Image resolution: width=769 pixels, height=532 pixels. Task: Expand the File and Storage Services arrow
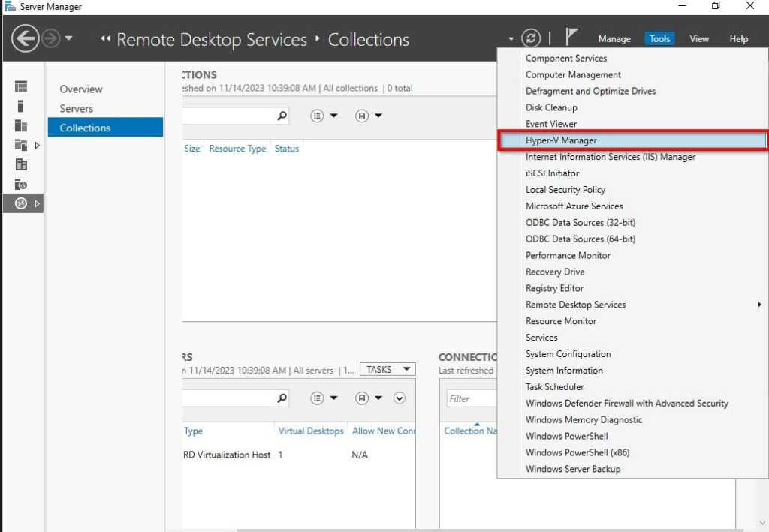[x=38, y=146]
